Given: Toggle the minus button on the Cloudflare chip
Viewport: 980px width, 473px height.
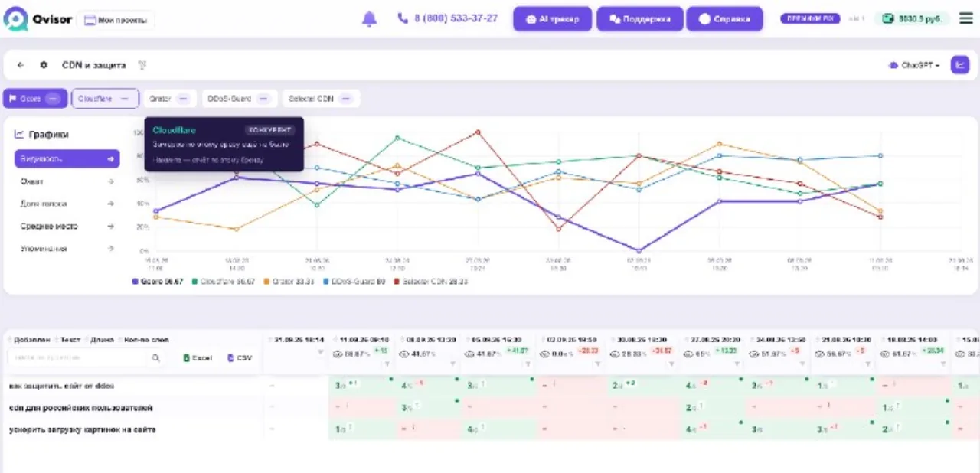Looking at the screenshot, I should [124, 99].
